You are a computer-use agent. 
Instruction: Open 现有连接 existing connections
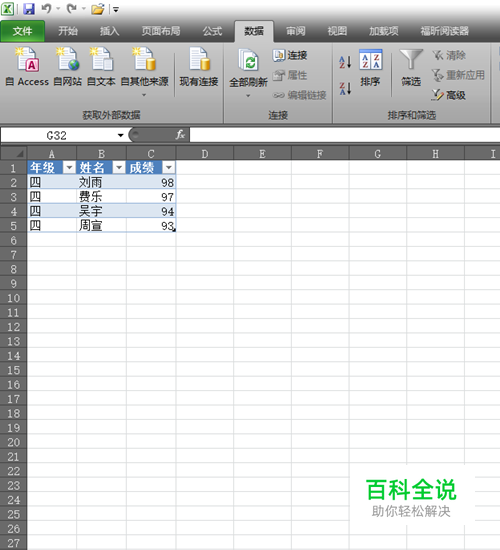tap(199, 67)
